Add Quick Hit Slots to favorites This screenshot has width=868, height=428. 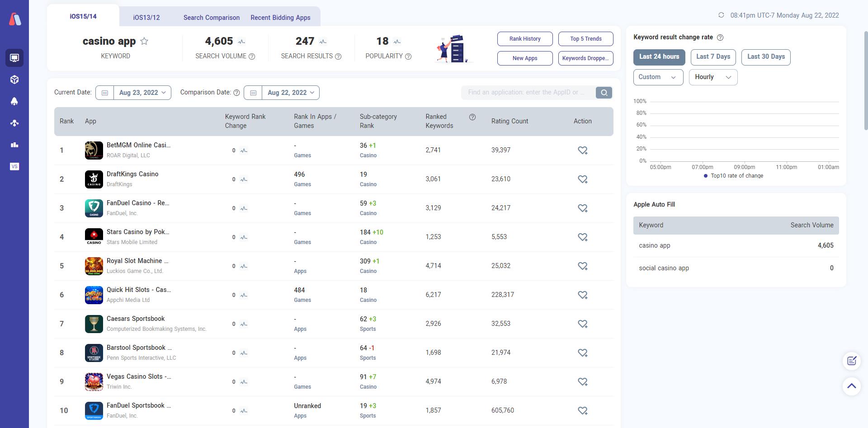583,295
